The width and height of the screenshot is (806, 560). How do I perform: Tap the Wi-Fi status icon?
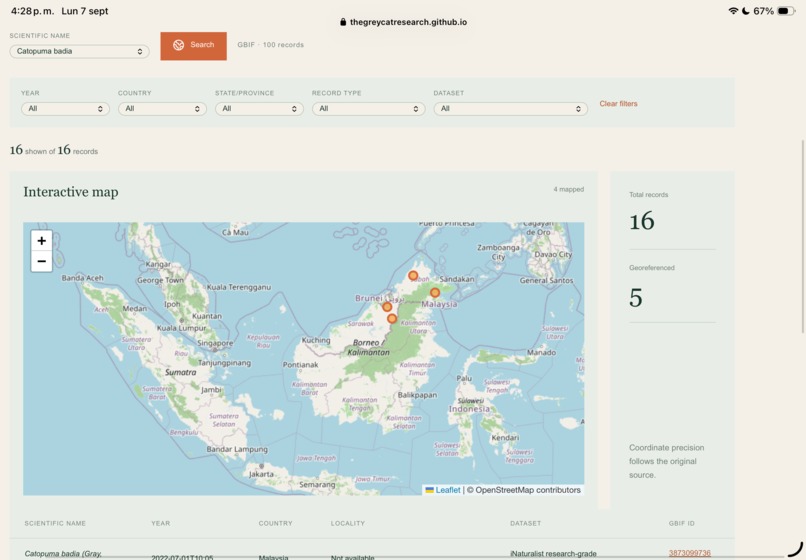click(x=733, y=11)
